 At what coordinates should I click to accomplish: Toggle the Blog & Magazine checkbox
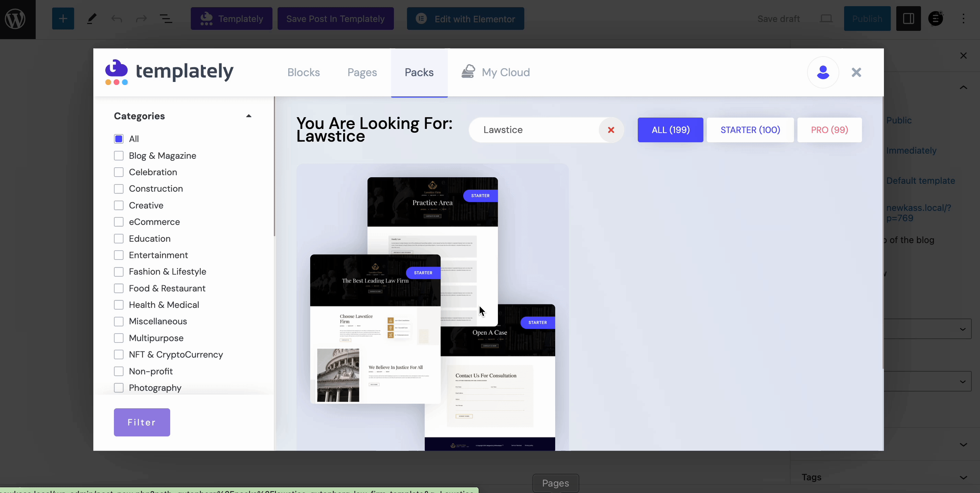pyautogui.click(x=118, y=155)
